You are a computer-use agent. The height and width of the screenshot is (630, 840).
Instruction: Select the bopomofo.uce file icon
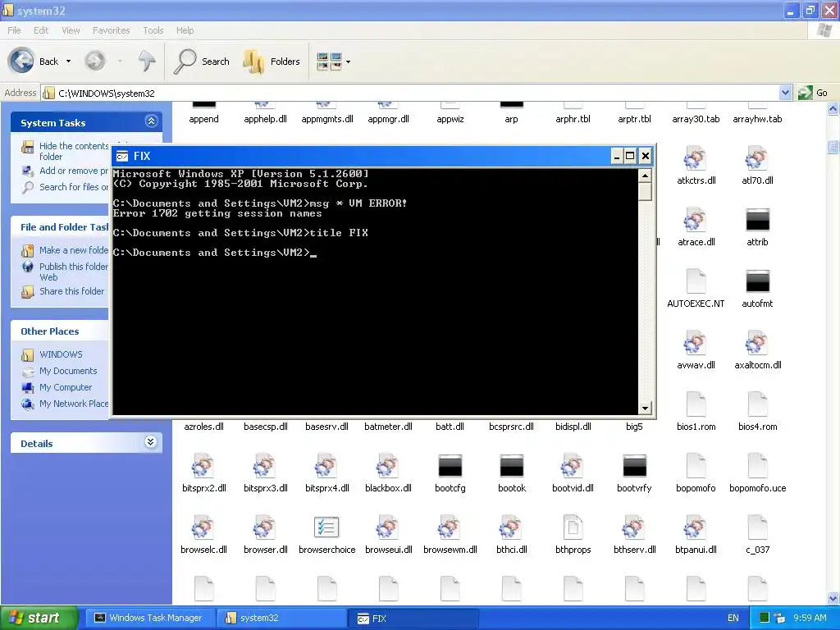[x=757, y=467]
